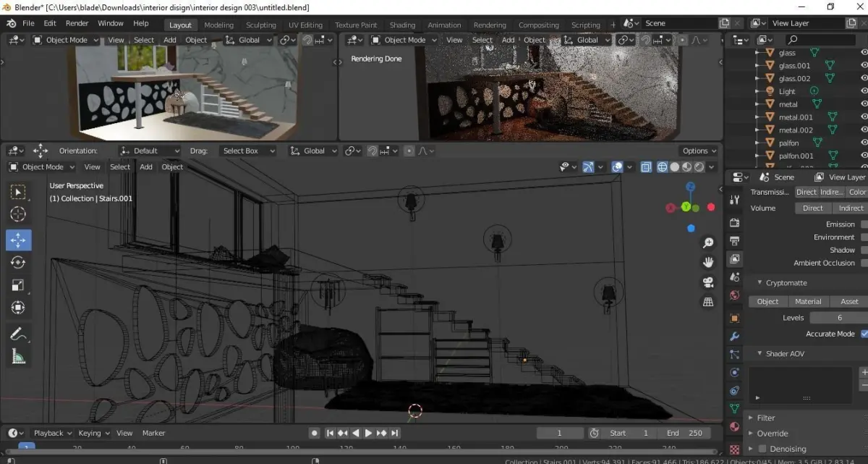Image resolution: width=868 pixels, height=464 pixels.
Task: Select the Scale tool
Action: (x=19, y=285)
